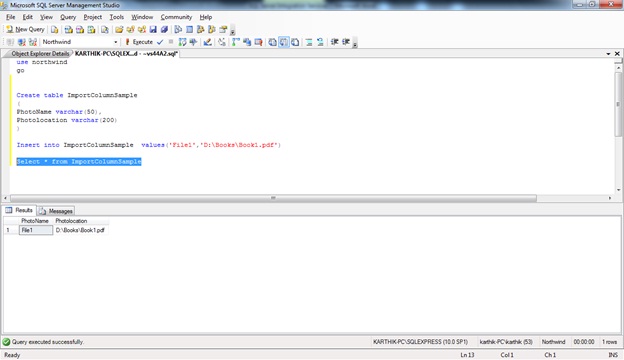Toggle Include Client Statistics
Image resolution: width=624 pixels, height=360 pixels.
(x=247, y=42)
